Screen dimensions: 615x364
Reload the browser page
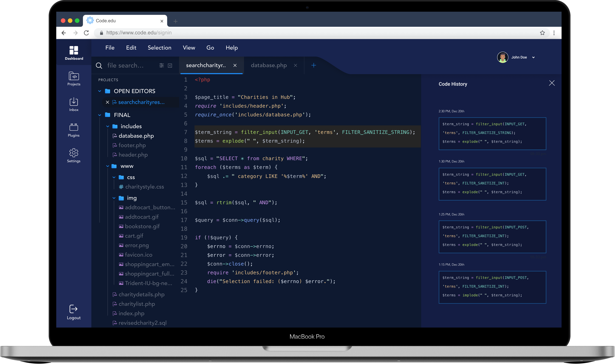pyautogui.click(x=86, y=33)
